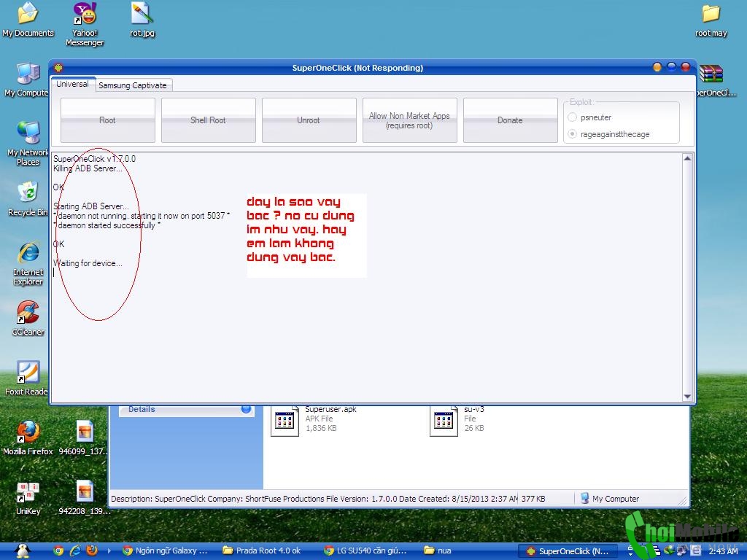The height and width of the screenshot is (560, 747).
Task: Launch CCleaner desktop shortcut
Action: tap(28, 318)
